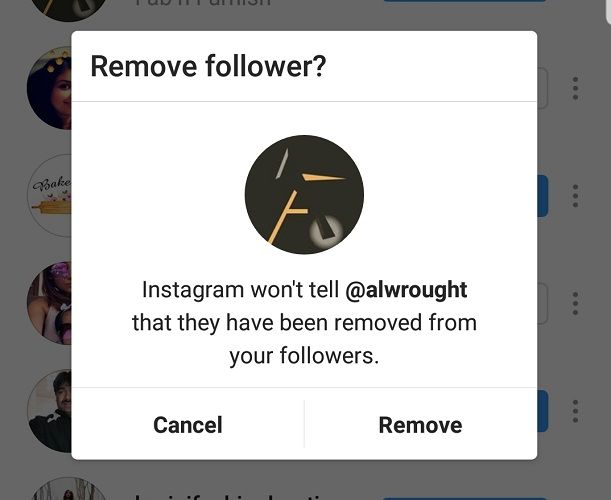Tap the flower-crown woman's profile avatar

click(49, 88)
